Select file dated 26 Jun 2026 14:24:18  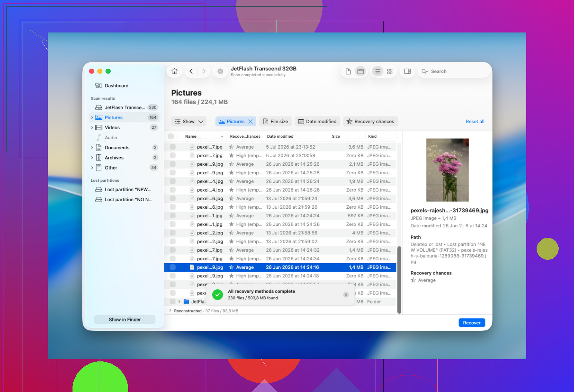click(x=280, y=276)
